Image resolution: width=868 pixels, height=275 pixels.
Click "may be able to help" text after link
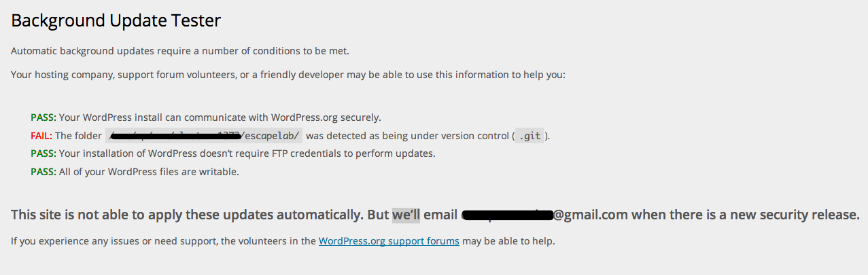(508, 240)
